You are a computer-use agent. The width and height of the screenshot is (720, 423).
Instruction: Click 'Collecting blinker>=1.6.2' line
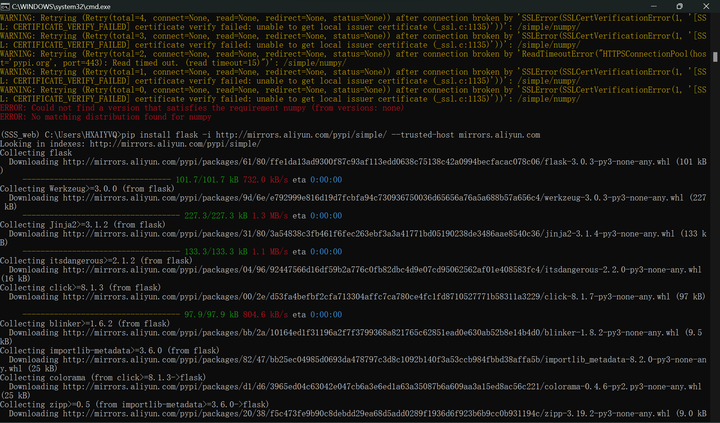tap(85, 324)
